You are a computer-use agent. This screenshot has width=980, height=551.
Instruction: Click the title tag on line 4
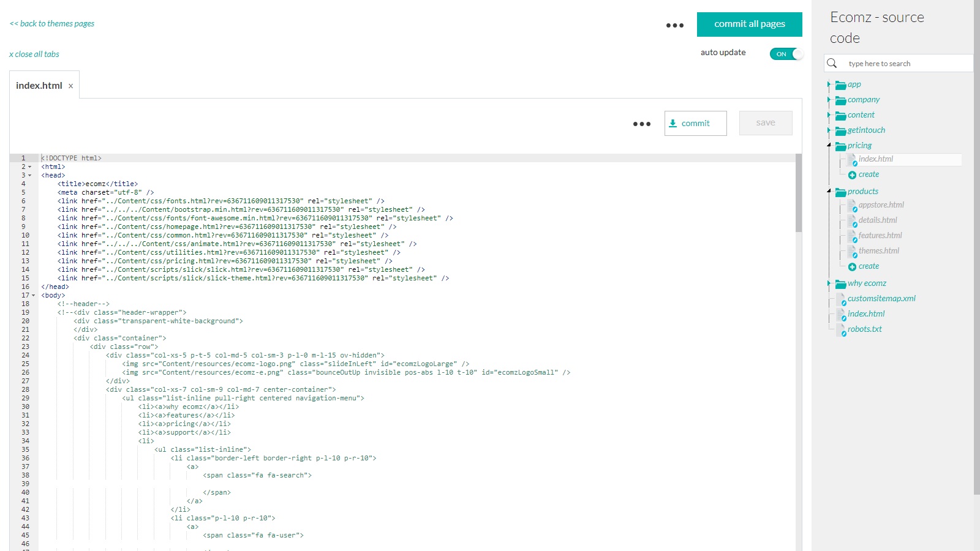98,184
